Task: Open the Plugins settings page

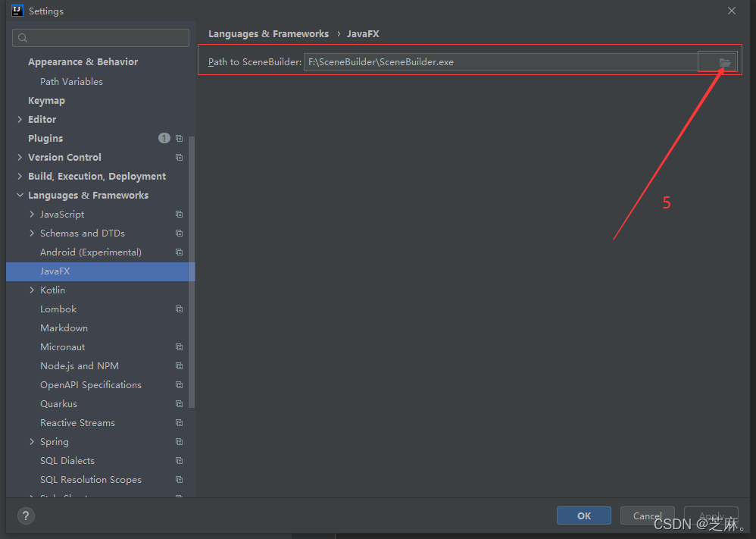Action: click(x=45, y=139)
